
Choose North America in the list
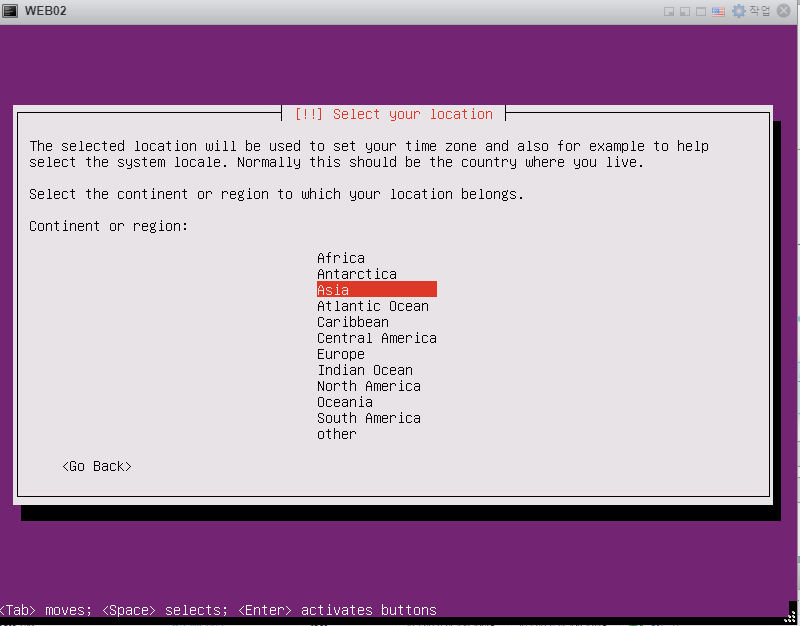pyautogui.click(x=368, y=386)
